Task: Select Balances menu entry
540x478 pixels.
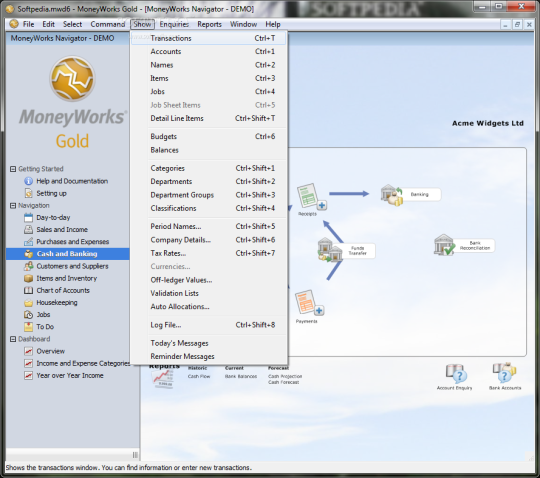Action: click(209, 150)
